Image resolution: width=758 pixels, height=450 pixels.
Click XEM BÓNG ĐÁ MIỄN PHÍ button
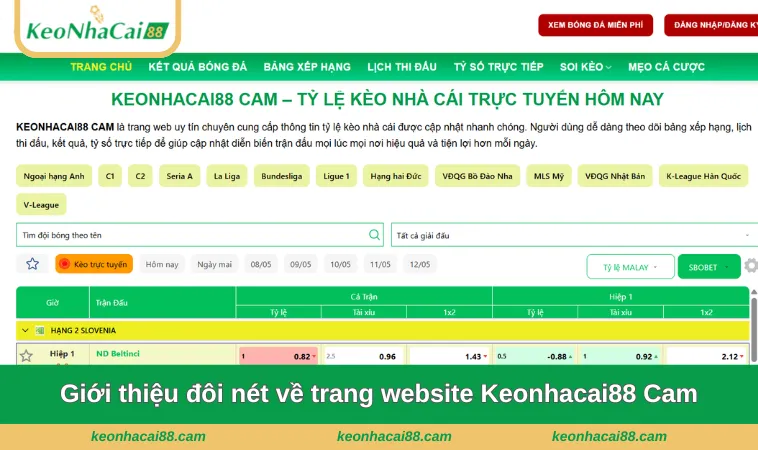596,25
